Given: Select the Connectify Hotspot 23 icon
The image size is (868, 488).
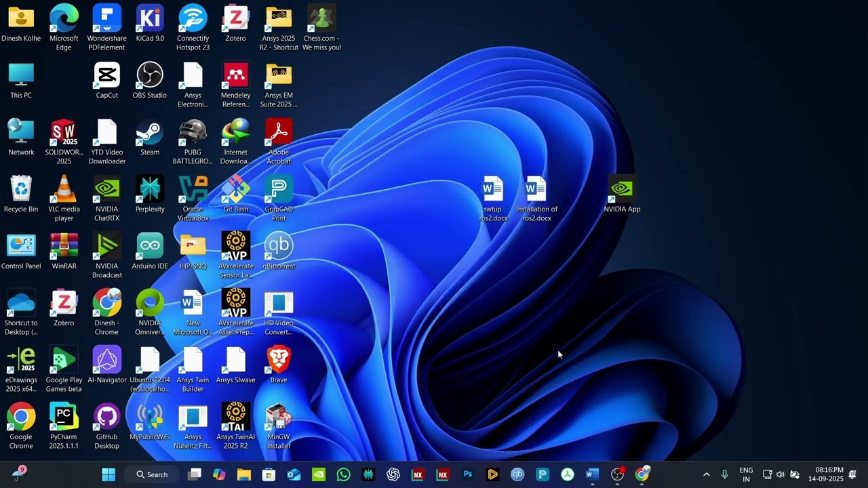Looking at the screenshot, I should click(x=193, y=28).
